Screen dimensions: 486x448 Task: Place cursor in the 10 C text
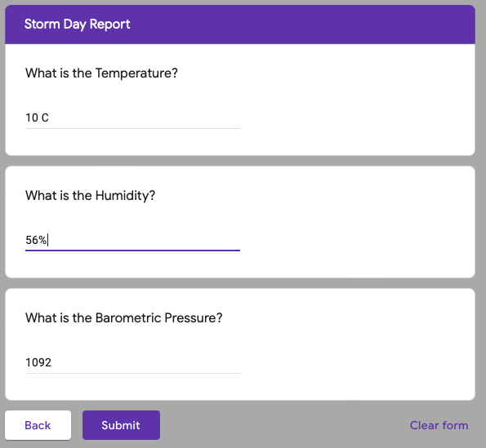(x=37, y=118)
